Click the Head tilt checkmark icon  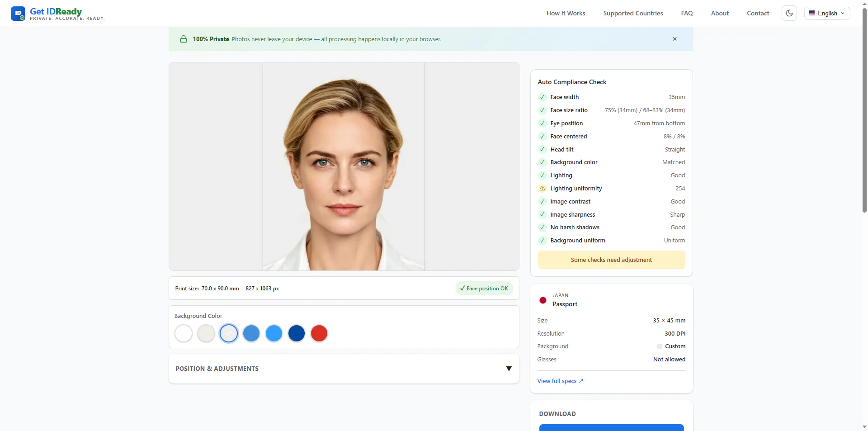coord(542,149)
